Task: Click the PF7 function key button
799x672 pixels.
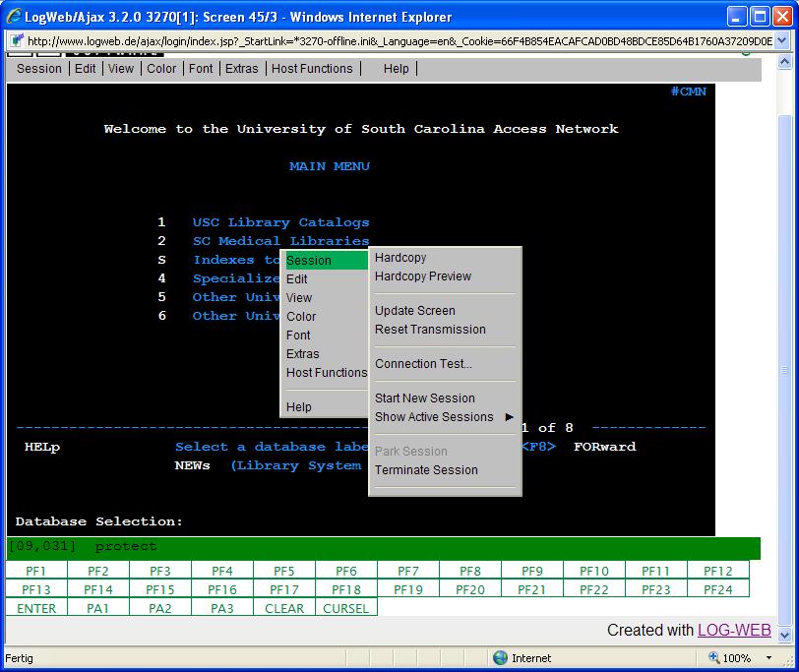Action: [x=408, y=571]
